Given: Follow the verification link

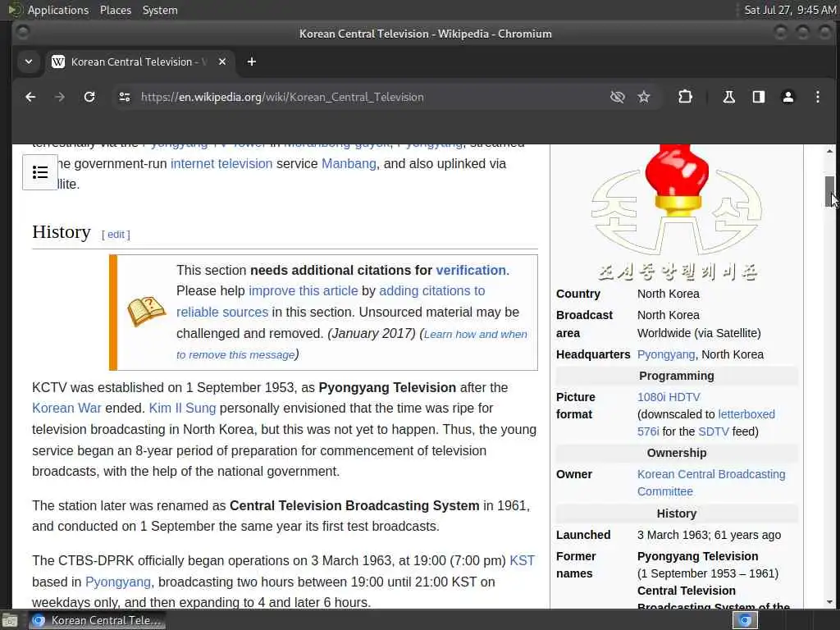Looking at the screenshot, I should tap(470, 270).
